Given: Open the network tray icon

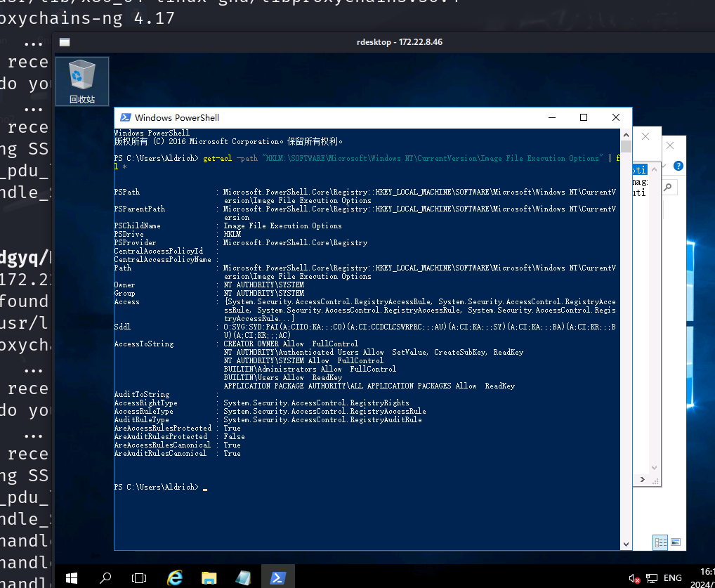Looking at the screenshot, I should pyautogui.click(x=652, y=578).
